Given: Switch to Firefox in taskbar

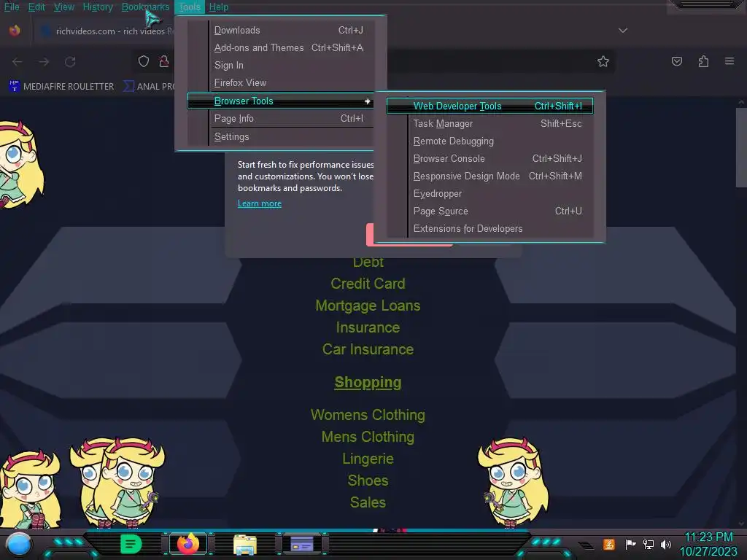Looking at the screenshot, I should [x=188, y=544].
